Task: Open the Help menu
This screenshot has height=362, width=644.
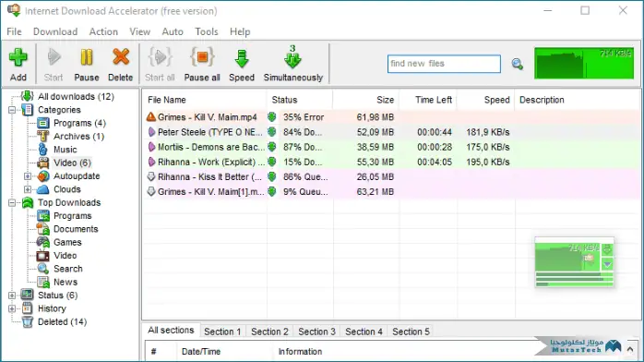Action: (x=240, y=31)
